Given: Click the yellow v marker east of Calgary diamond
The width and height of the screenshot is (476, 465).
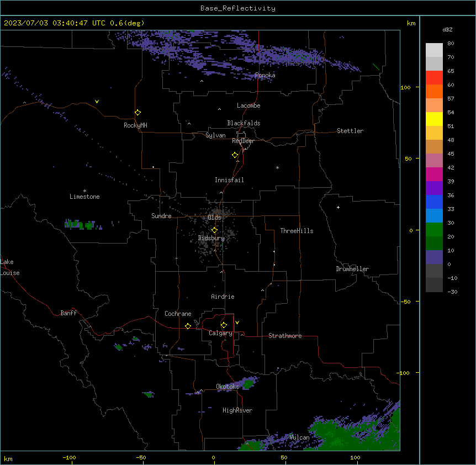Looking at the screenshot, I should point(237,323).
